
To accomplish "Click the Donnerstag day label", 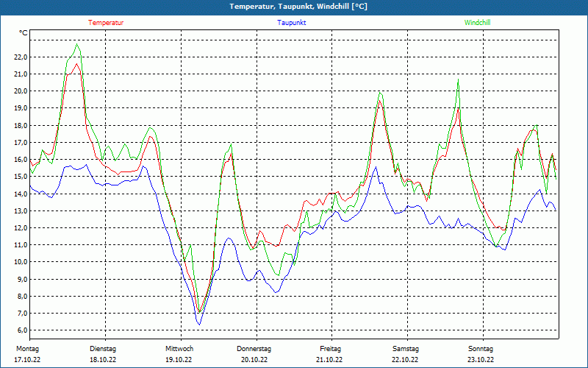I will (254, 349).
